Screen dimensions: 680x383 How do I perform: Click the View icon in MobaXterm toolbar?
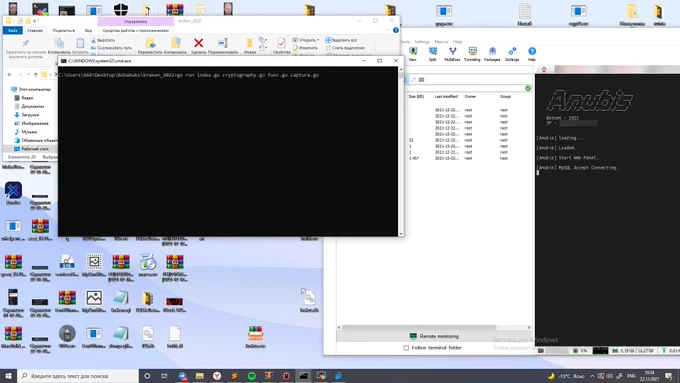(x=413, y=52)
